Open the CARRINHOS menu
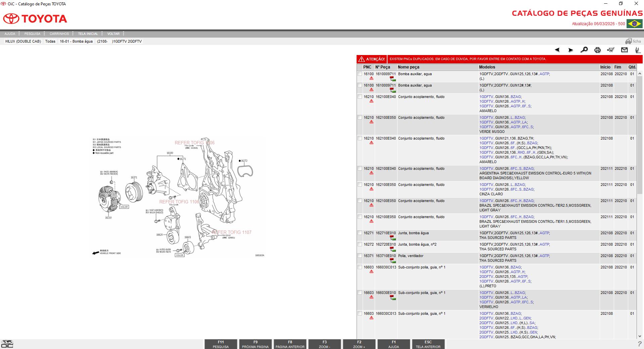644x349 pixels. 59,34
